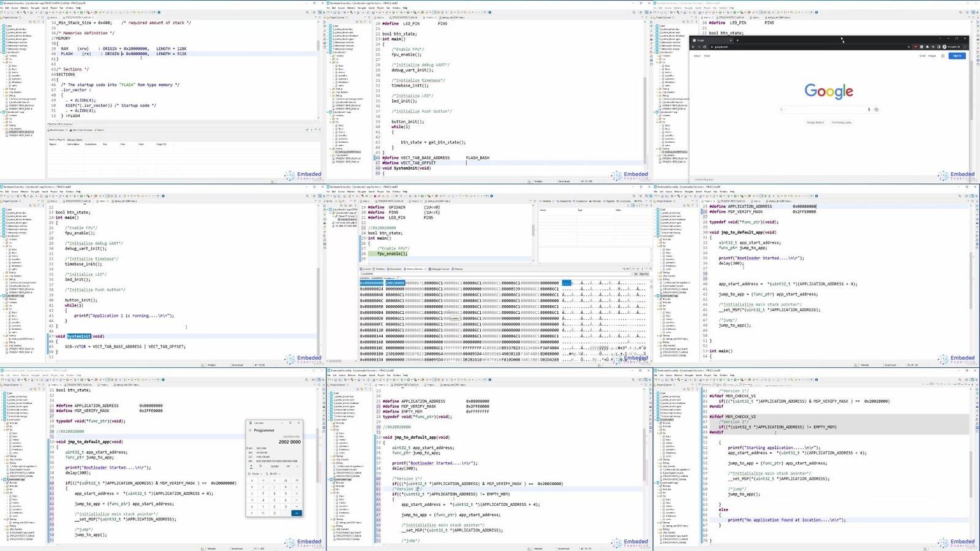Click the 'FLASH (rx)' line in the linker script
The width and height of the screenshot is (980, 551).
click(124, 54)
